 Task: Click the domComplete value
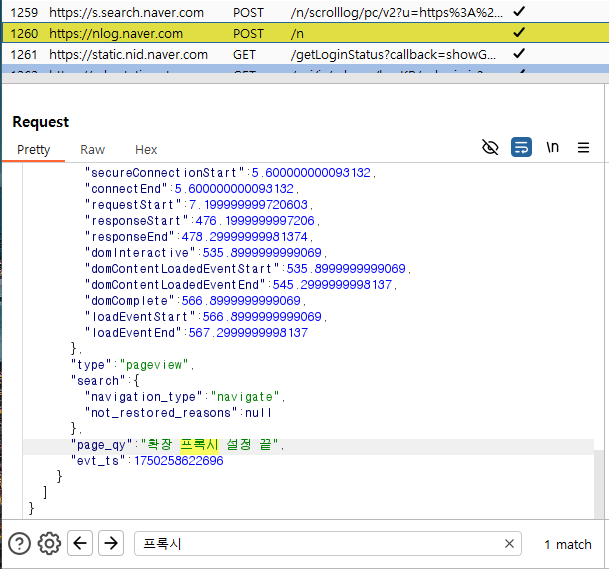(x=241, y=301)
